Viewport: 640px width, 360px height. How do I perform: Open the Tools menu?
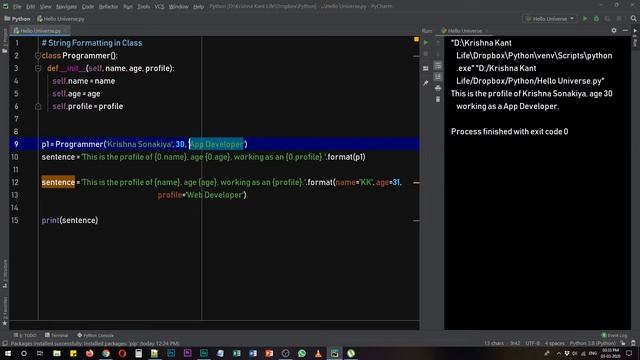click(x=143, y=7)
